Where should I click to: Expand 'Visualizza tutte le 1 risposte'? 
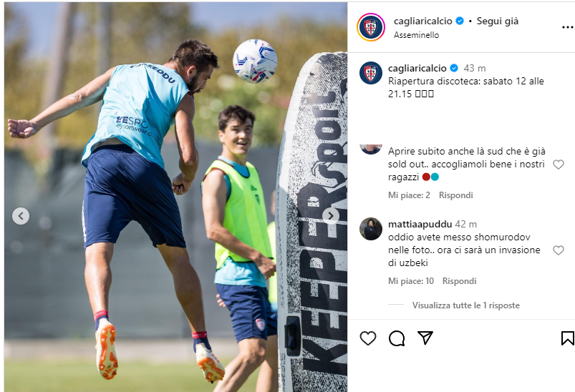pos(465,305)
